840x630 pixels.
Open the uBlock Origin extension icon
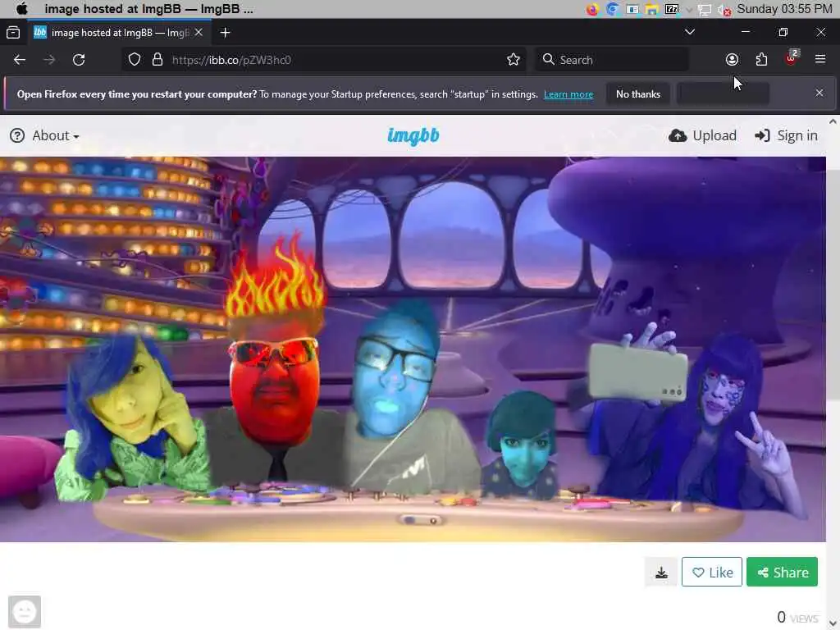click(792, 58)
